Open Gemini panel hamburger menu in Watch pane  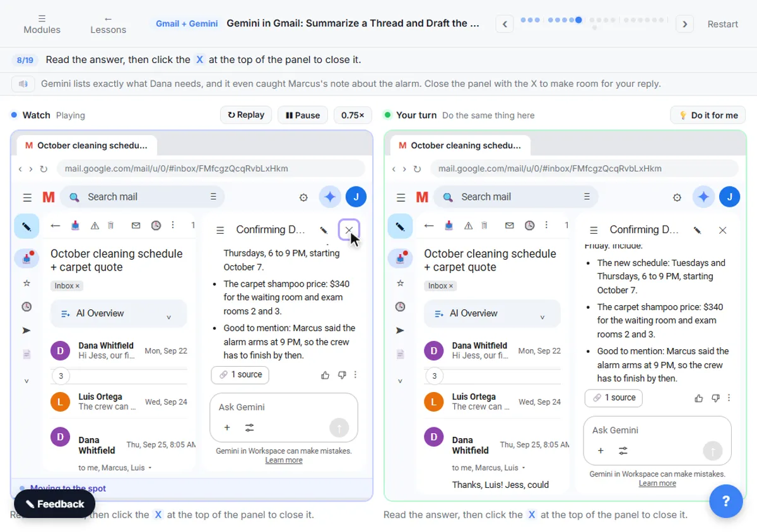click(x=220, y=230)
